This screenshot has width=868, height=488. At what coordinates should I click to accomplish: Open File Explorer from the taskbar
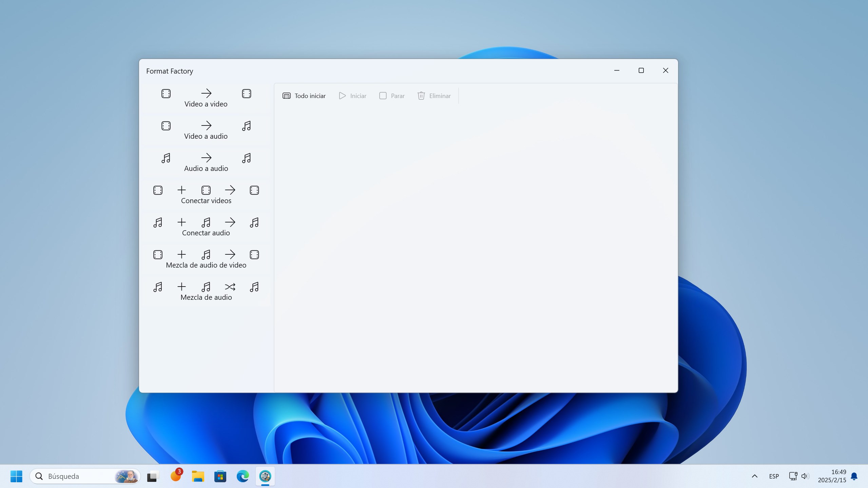198,476
